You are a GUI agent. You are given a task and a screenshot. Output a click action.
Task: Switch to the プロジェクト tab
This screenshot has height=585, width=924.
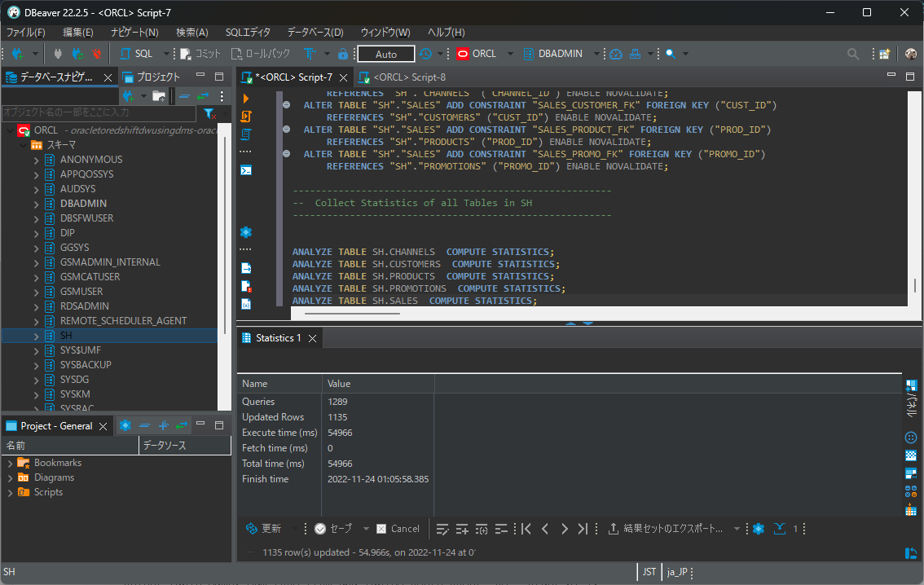point(151,77)
